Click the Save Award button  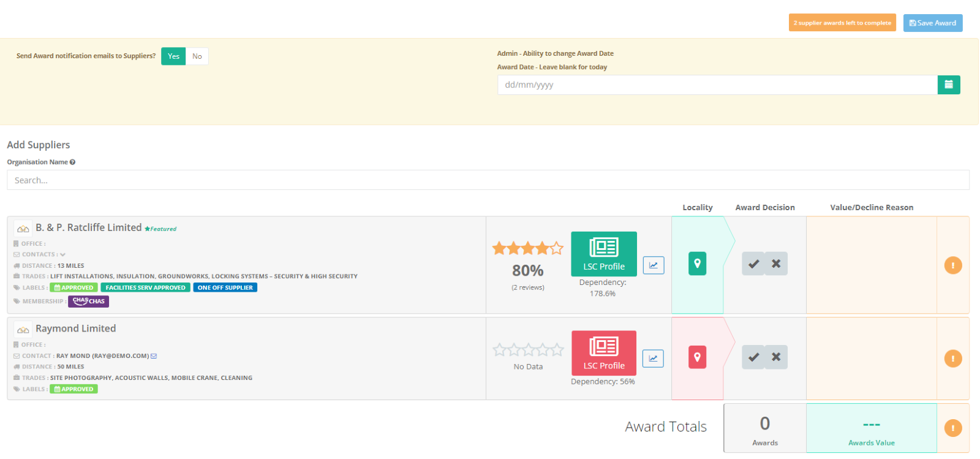coord(932,23)
